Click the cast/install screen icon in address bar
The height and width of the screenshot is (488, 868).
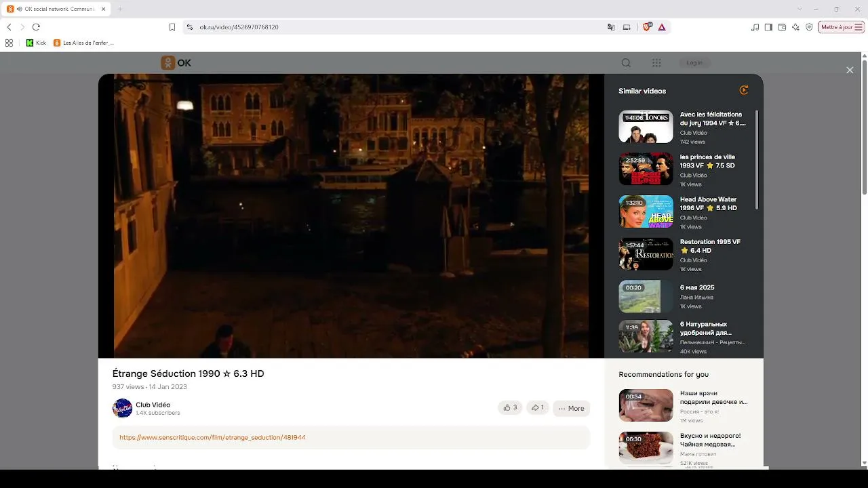pyautogui.click(x=627, y=27)
